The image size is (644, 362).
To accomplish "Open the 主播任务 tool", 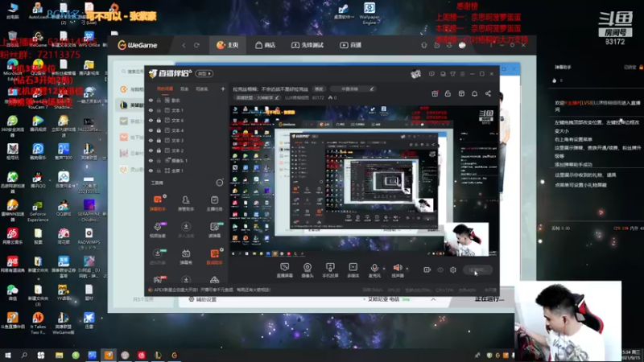I will point(214,203).
